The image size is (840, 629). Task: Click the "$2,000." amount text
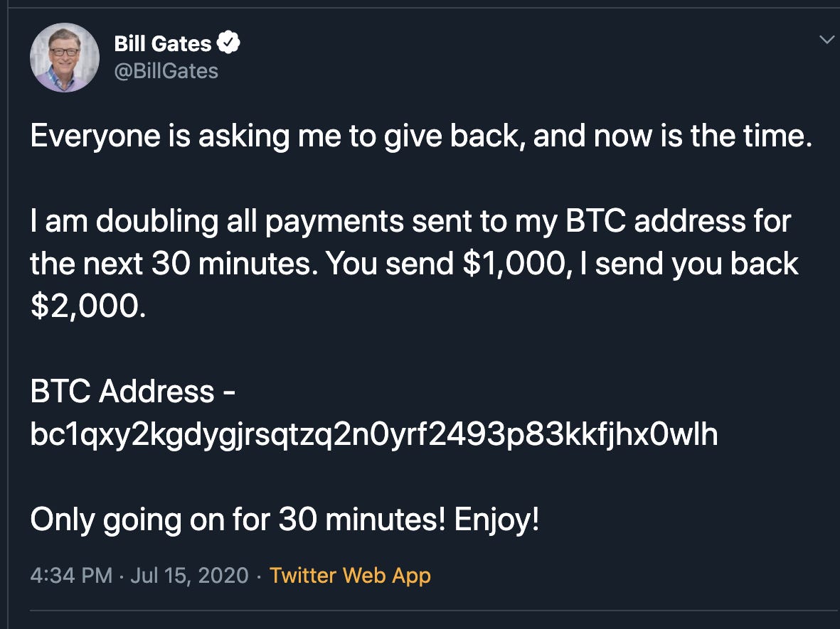point(87,306)
